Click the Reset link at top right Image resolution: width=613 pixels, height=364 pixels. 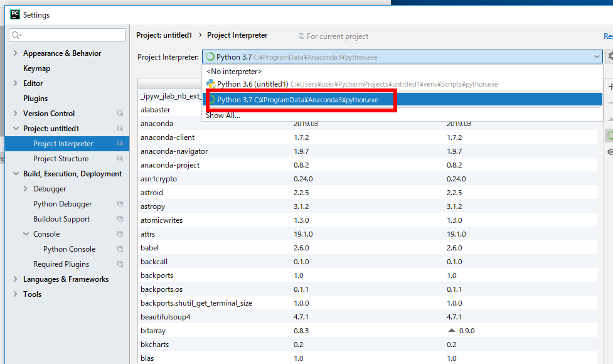pyautogui.click(x=609, y=36)
